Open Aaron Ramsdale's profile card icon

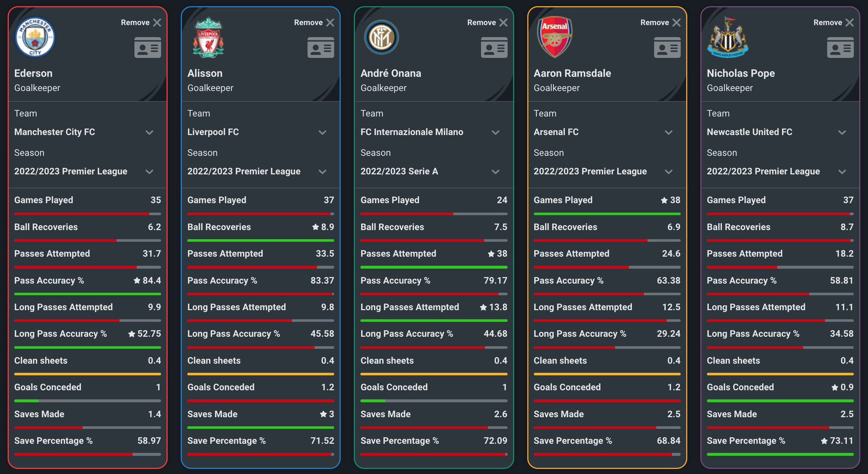667,47
